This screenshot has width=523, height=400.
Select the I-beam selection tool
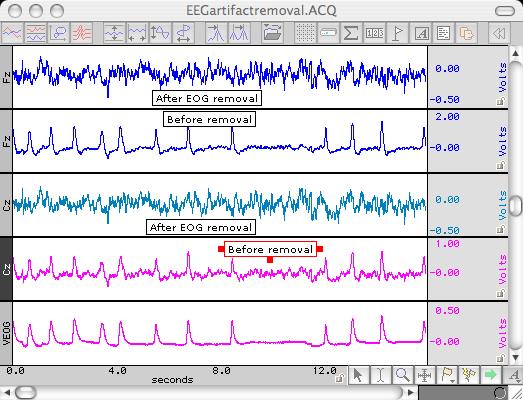point(380,375)
